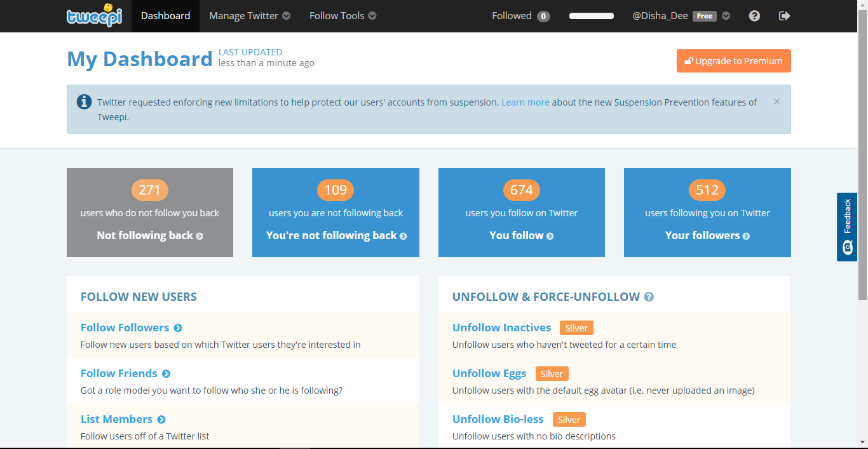Click arrow icon beside Follow Friends

[166, 374]
